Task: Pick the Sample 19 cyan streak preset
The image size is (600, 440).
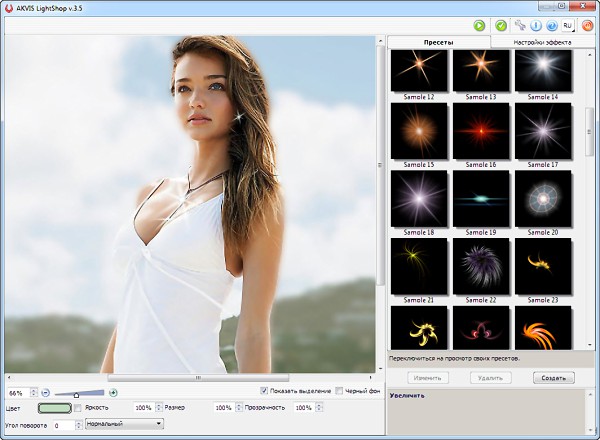Action: click(x=481, y=199)
